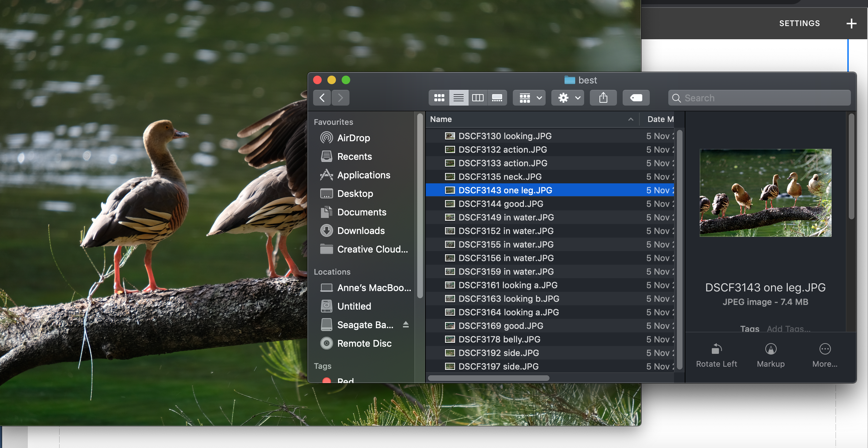This screenshot has width=868, height=448.
Task: Click the Share toolbar icon
Action: [603, 98]
